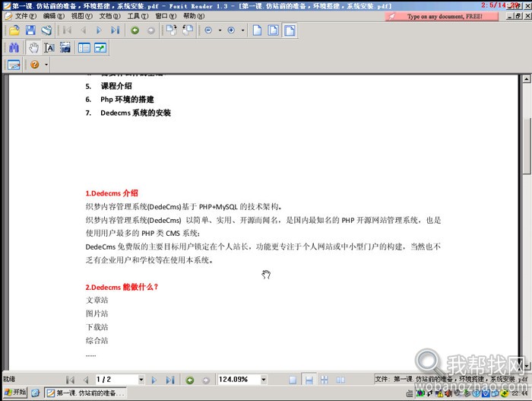Image resolution: width=532 pixels, height=401 pixels.
Task: Go to first page in status bar
Action: coord(70,380)
